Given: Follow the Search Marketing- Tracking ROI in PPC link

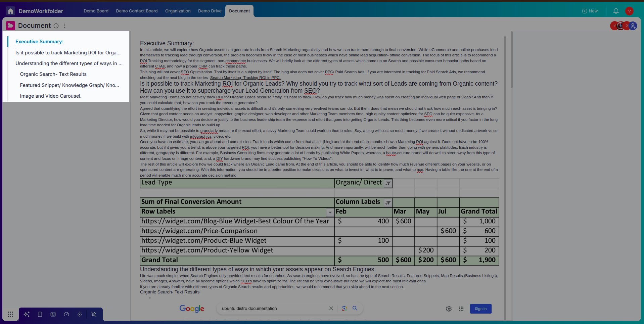Looking at the screenshot, I should tap(245, 78).
